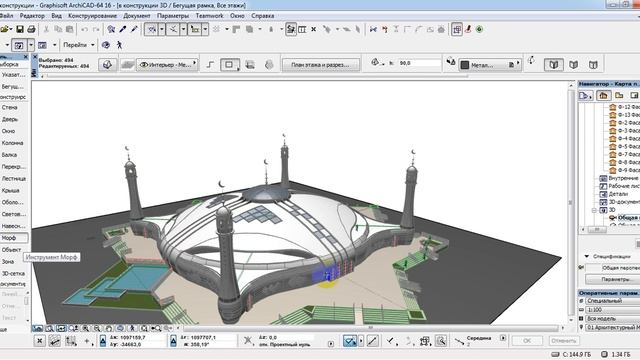Close the toolbox panel with its X
Image resolution: width=640 pixels, height=360 pixels.
coord(26,57)
